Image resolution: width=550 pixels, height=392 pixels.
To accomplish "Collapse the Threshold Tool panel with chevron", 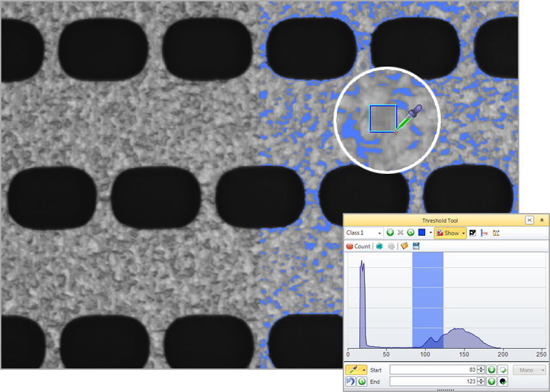I will click(541, 221).
